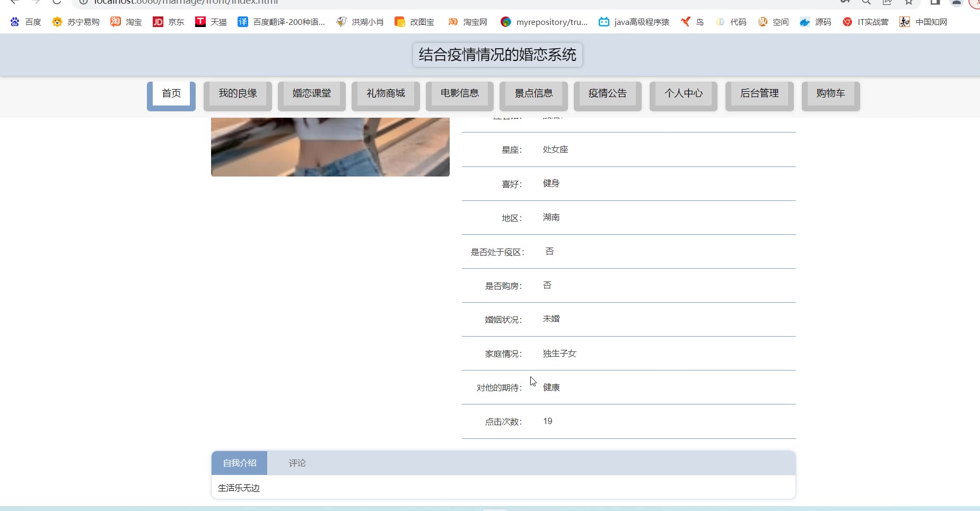This screenshot has width=980, height=511.
Task: Open the myrepository bookmark
Action: tap(544, 22)
